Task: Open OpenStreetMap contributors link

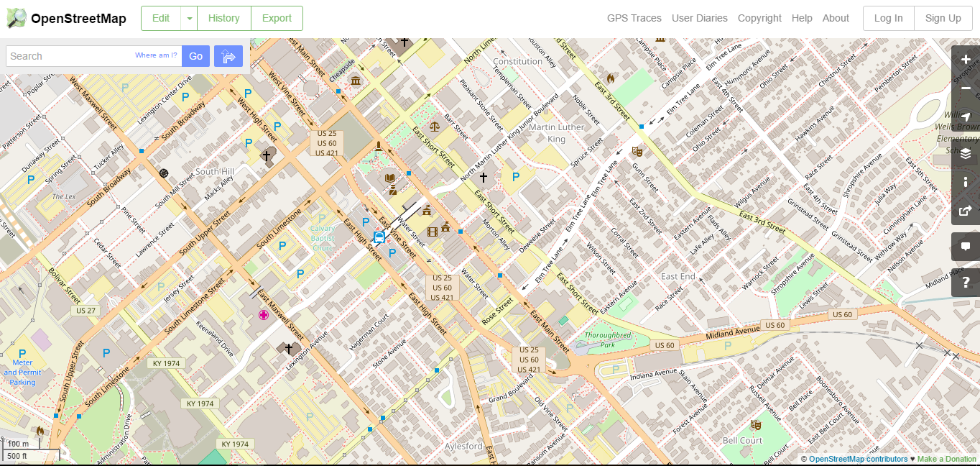Action: pos(859,459)
